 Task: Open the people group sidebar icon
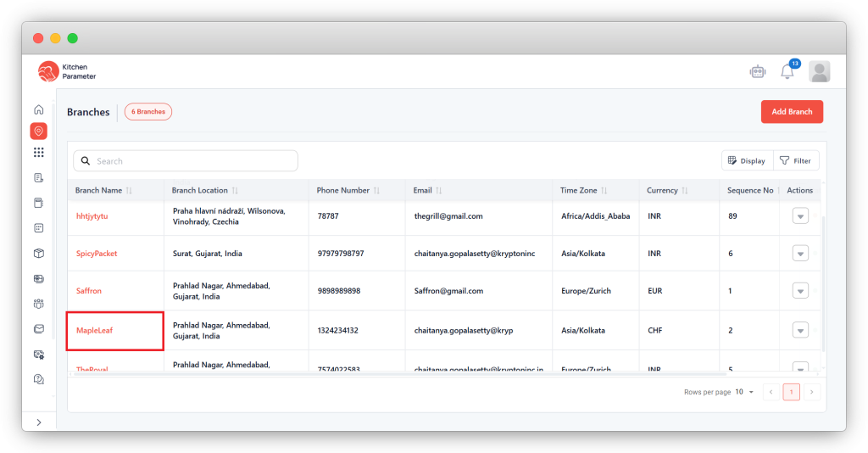pos(38,303)
